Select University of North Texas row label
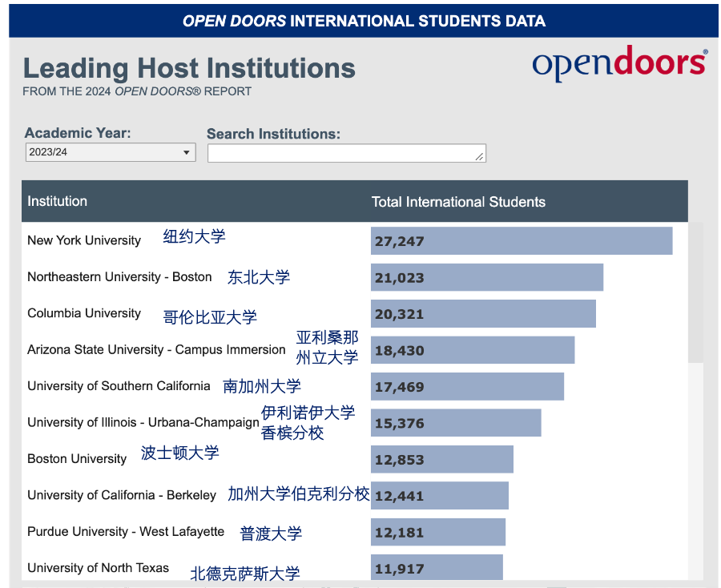Screen dimensions: 721x588 98,568
